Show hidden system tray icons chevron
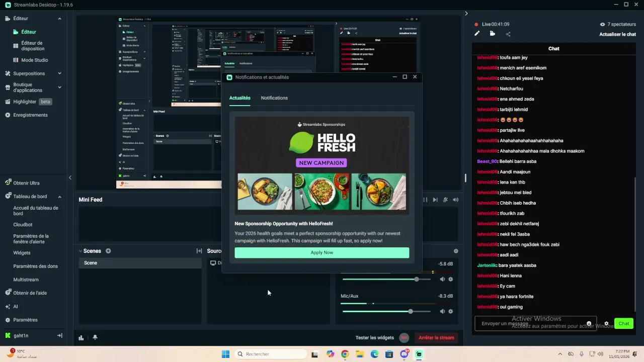Image resolution: width=644 pixels, height=362 pixels. point(559,354)
